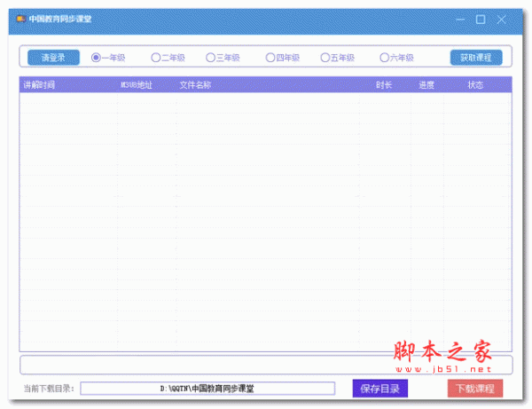Click the 状态 column header

click(475, 85)
